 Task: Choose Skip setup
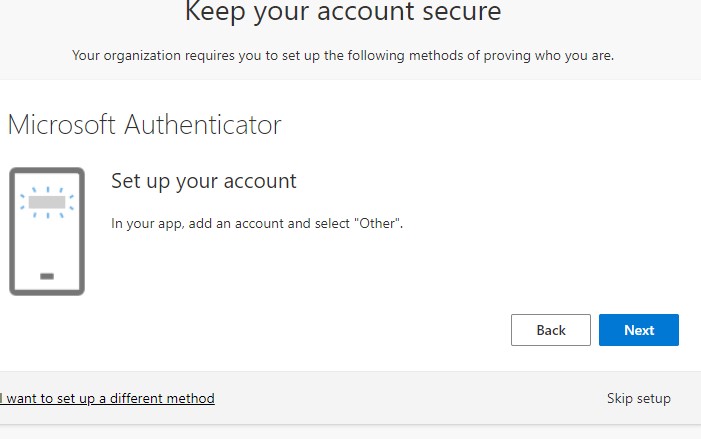coord(638,398)
